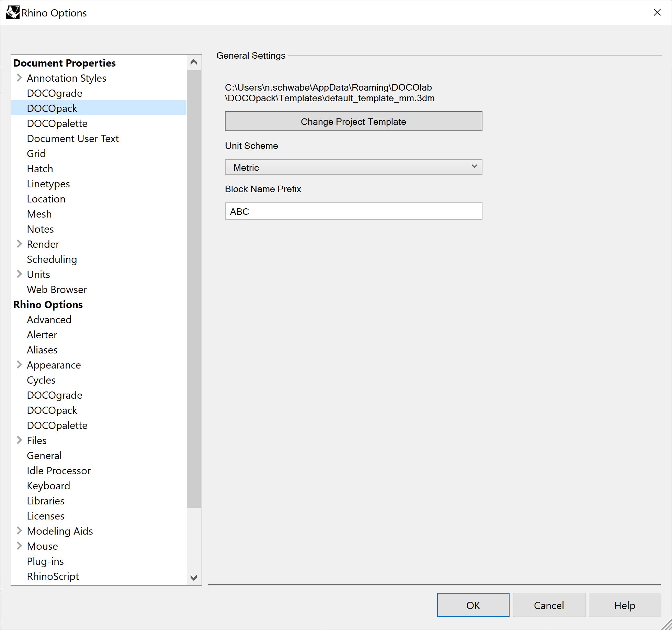Select DOCOpalette under Rhino Options
Image resolution: width=672 pixels, height=630 pixels.
tap(57, 425)
